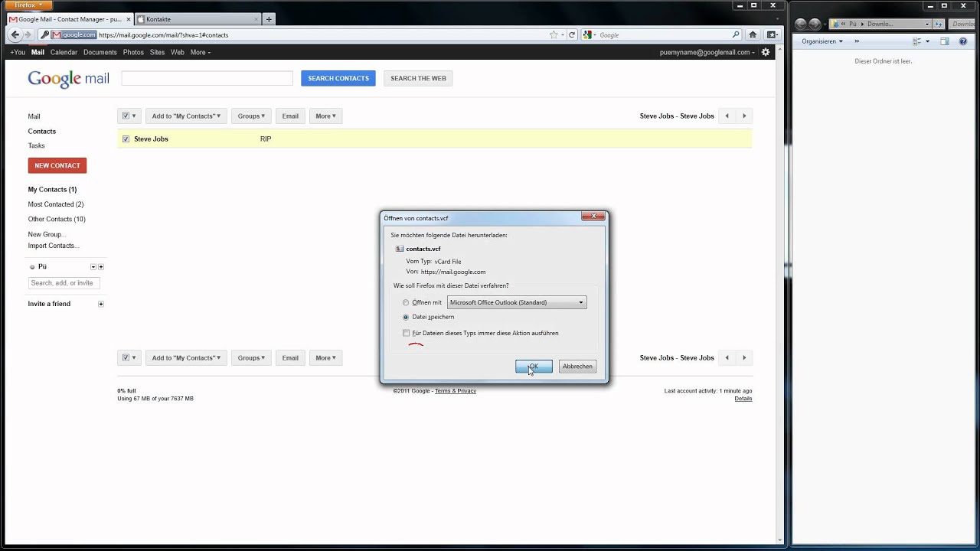Toggle the bottom select-all contacts checkbox

point(126,357)
